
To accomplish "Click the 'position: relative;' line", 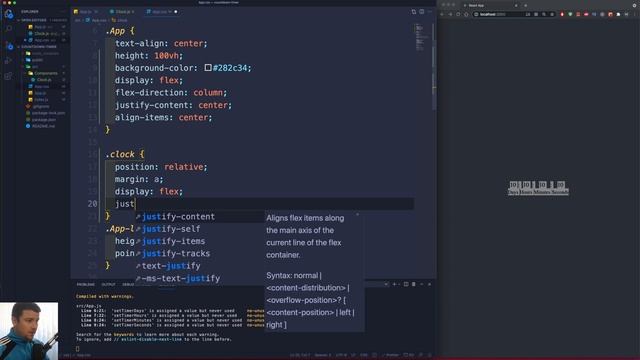I will click(161, 167).
